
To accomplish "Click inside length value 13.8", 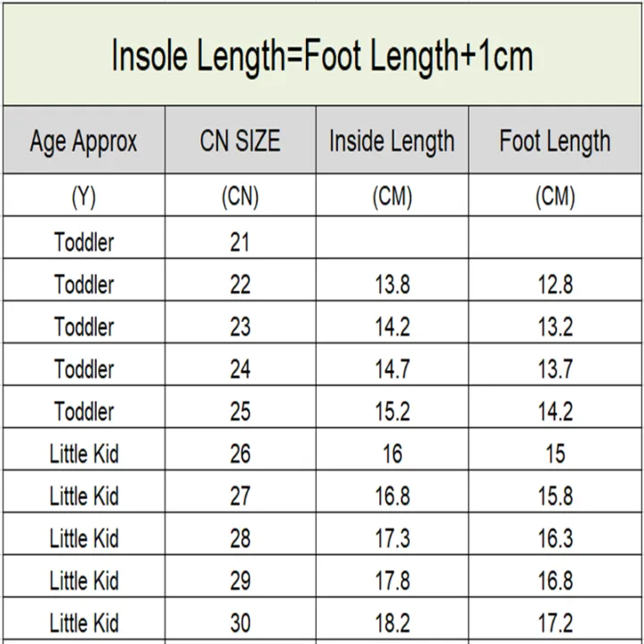I will tap(392, 284).
